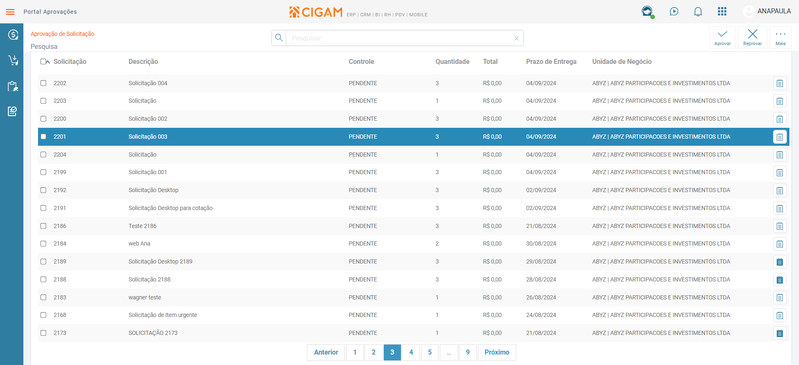Open details icon for request 2192
799x365 pixels.
coord(779,191)
